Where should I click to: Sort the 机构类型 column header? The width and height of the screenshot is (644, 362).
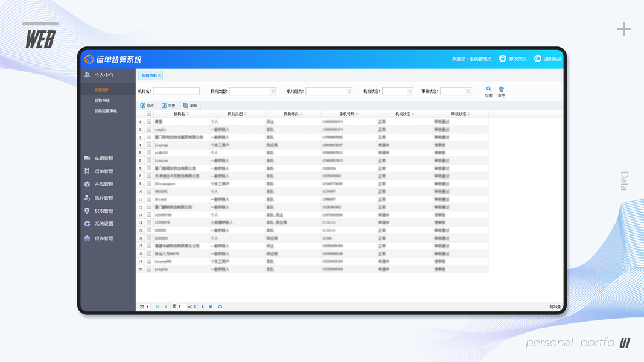(237, 114)
